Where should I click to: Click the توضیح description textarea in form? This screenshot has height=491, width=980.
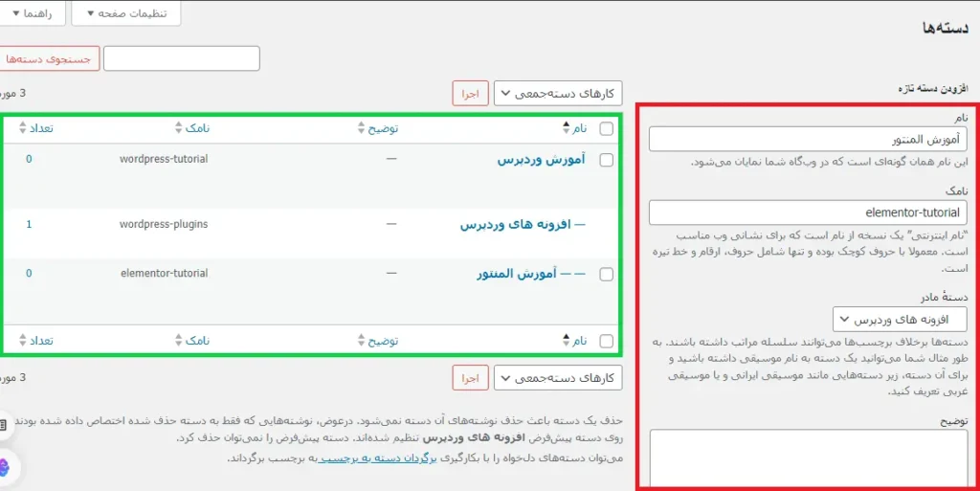pyautogui.click(x=808, y=458)
